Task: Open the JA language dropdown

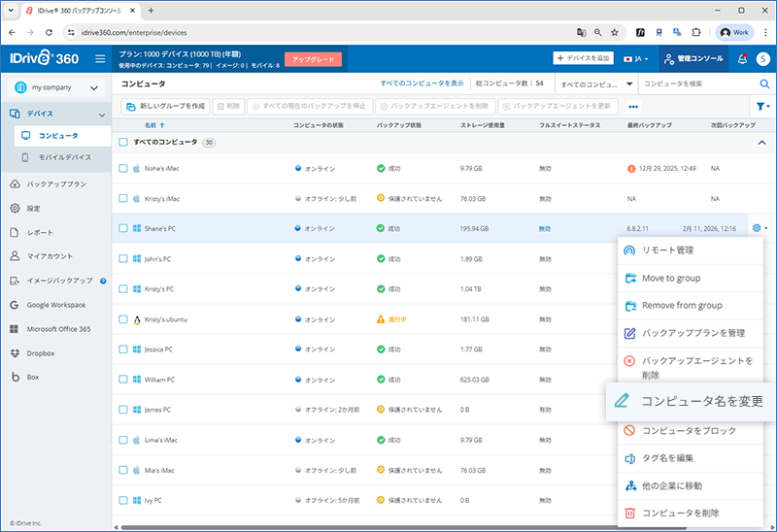Action: coord(637,59)
